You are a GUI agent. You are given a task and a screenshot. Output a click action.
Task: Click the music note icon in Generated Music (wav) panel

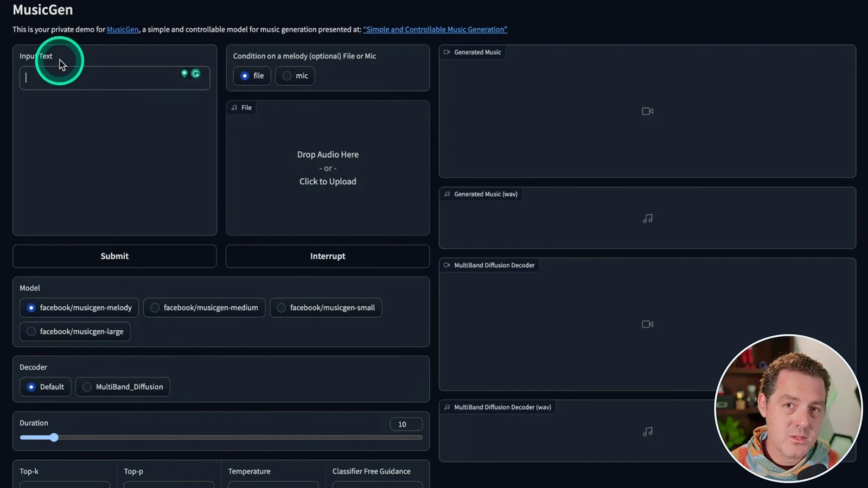tap(647, 219)
